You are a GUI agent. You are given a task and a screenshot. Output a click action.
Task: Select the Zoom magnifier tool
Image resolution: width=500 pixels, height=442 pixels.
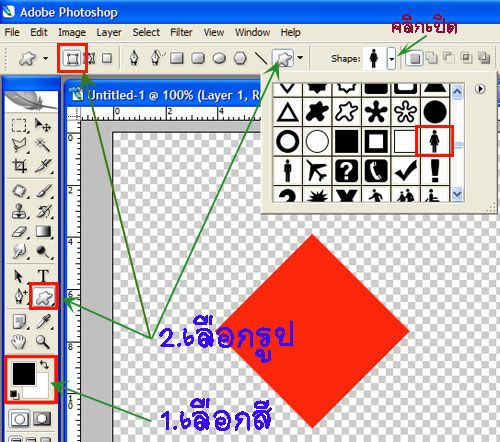pyautogui.click(x=43, y=341)
